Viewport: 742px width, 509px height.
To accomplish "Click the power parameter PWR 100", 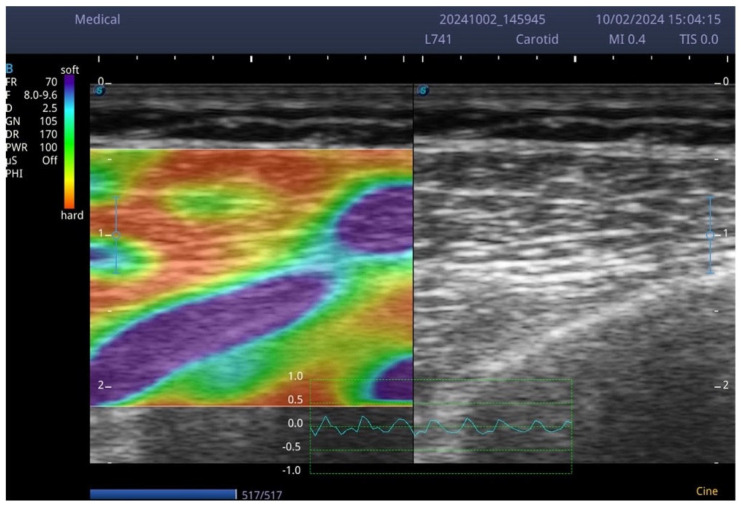I will (x=31, y=147).
